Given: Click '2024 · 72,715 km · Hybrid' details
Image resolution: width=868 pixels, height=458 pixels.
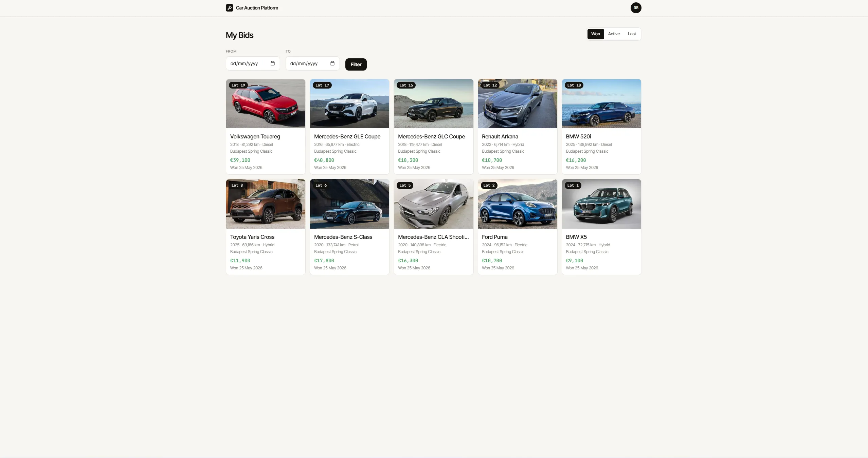Looking at the screenshot, I should 588,245.
